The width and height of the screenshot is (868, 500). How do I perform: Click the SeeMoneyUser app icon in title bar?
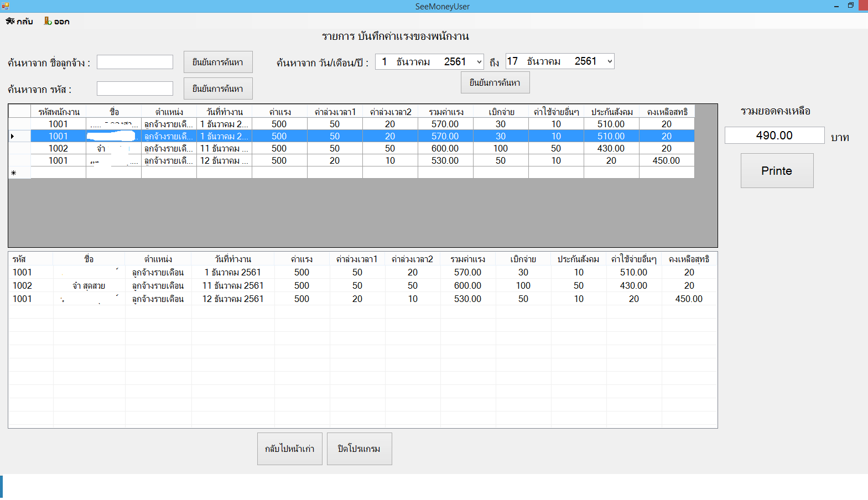click(6, 6)
